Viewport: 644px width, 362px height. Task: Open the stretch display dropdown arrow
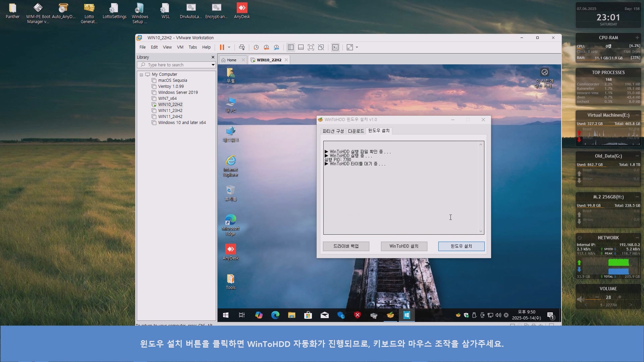(357, 47)
